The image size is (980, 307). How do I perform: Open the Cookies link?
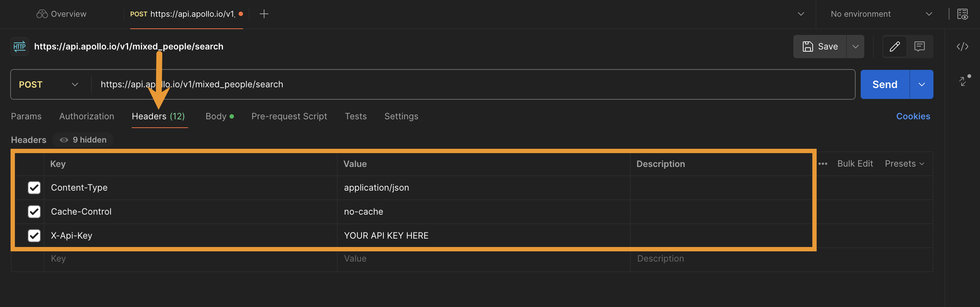913,116
